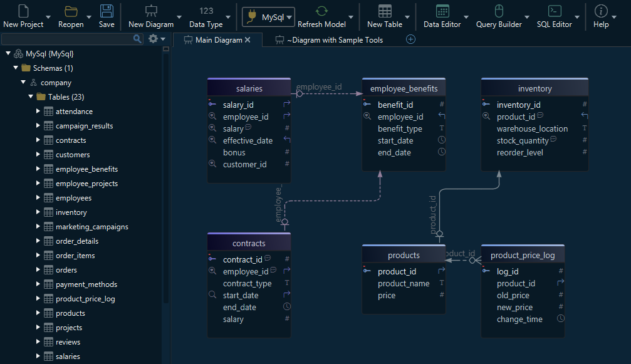The width and height of the screenshot is (631, 364).
Task: Click comment bubble icon next to stock_quantity
Action: coord(553,138)
